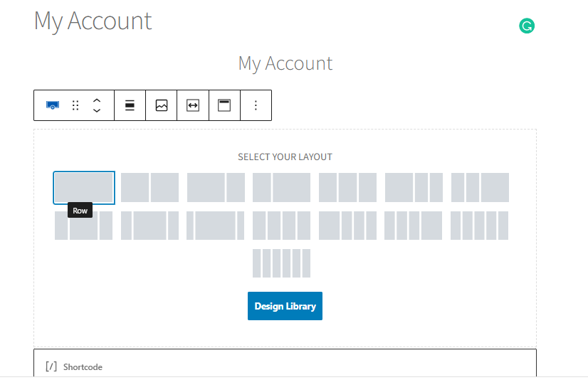The height and width of the screenshot is (380, 588).
Task: Click the Row Layout block type icon
Action: coord(53,105)
